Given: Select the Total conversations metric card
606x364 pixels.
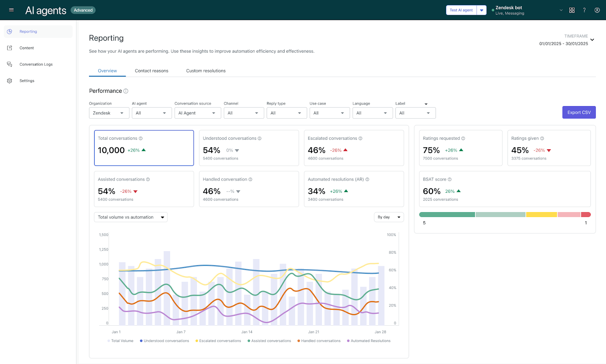Looking at the screenshot, I should click(x=144, y=148).
